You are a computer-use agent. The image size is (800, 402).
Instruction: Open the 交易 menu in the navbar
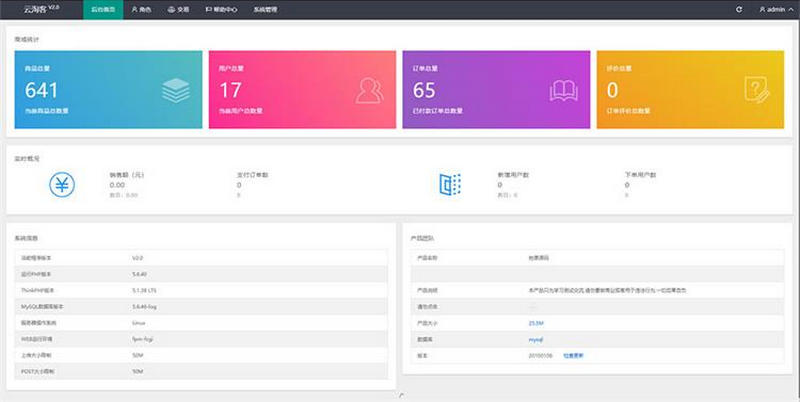[x=179, y=9]
